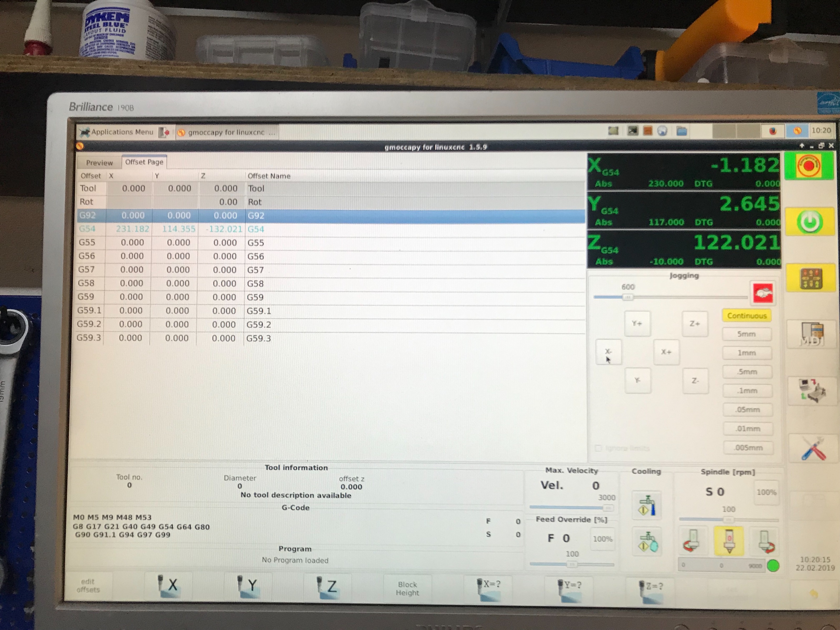Click the X=? set offset icon
Viewport: 840px width, 630px height.
pyautogui.click(x=489, y=589)
